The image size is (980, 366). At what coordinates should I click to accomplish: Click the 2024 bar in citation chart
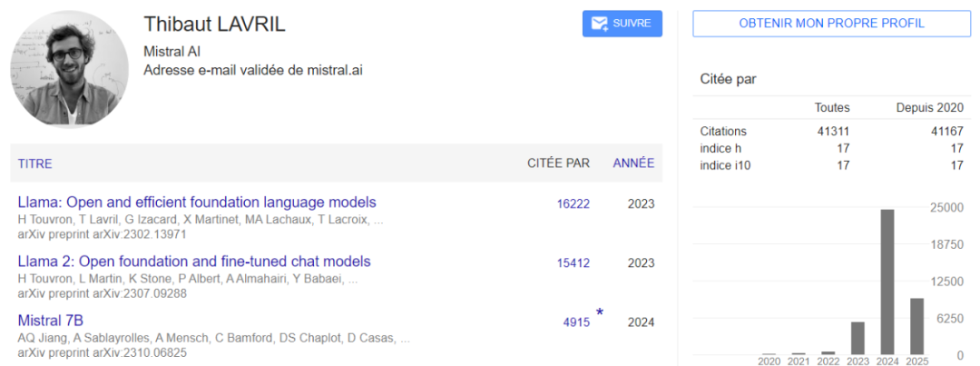click(x=887, y=282)
